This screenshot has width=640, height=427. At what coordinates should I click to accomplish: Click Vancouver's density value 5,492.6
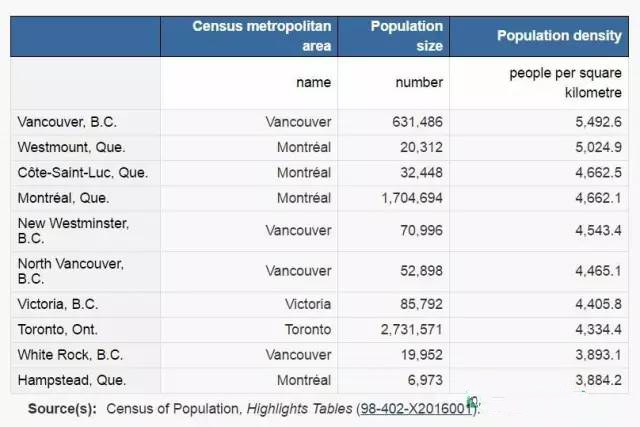tap(599, 122)
